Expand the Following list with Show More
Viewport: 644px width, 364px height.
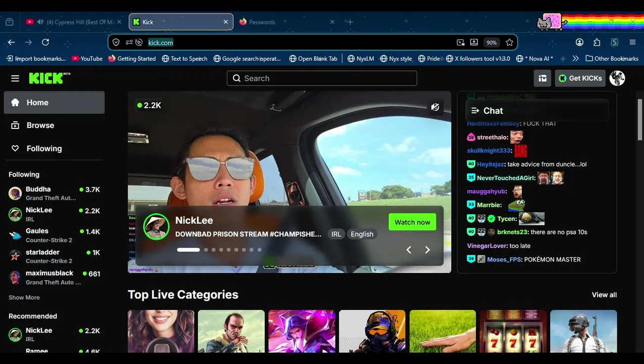24,297
